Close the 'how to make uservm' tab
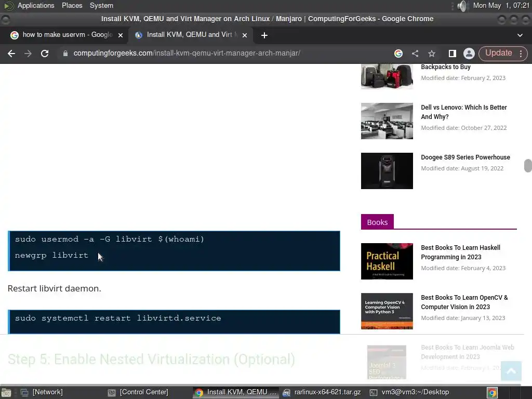532x399 pixels. 121,35
